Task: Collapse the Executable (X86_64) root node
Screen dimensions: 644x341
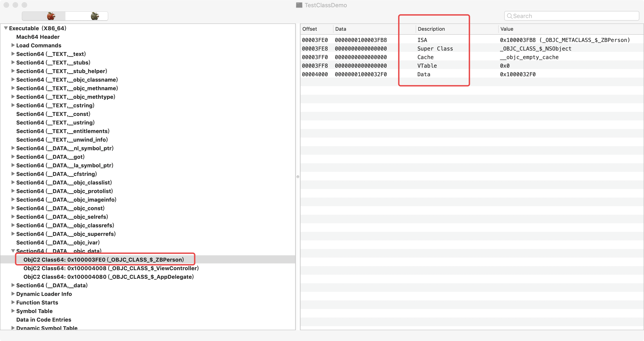Action: point(6,28)
